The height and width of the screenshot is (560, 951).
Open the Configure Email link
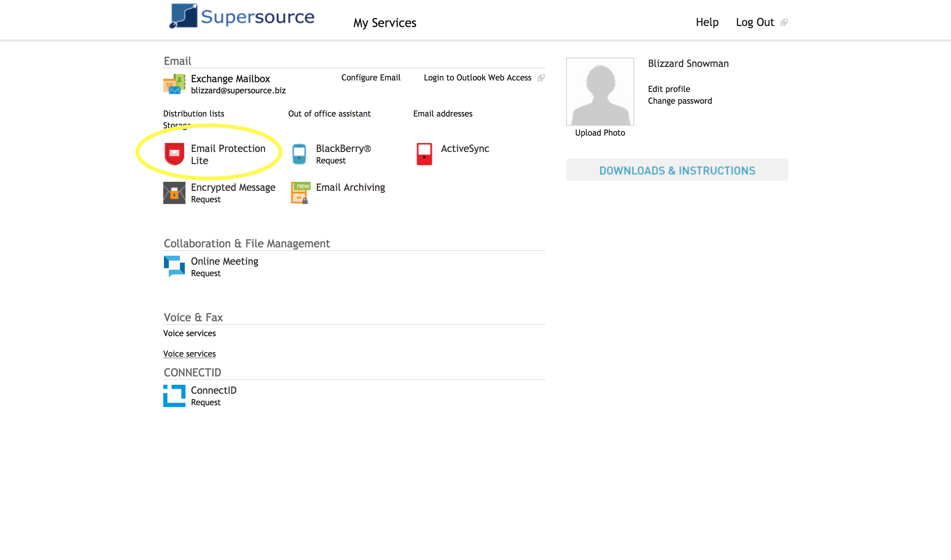(x=371, y=78)
